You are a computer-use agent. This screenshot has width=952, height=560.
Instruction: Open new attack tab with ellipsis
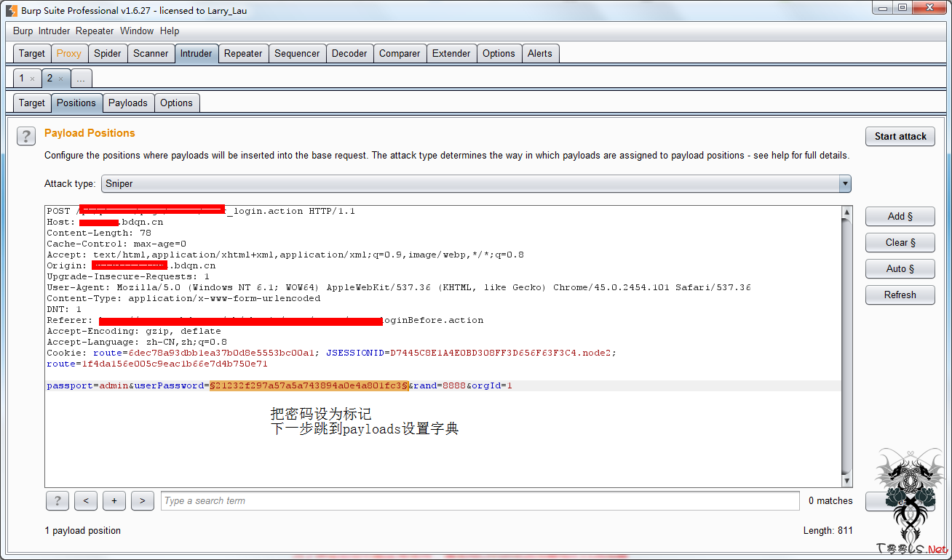tap(81, 78)
